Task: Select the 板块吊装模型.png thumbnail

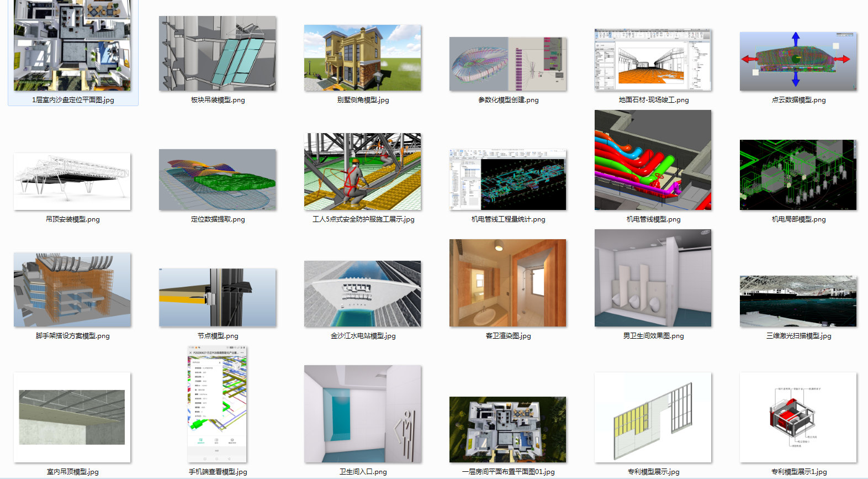Action: (x=218, y=54)
